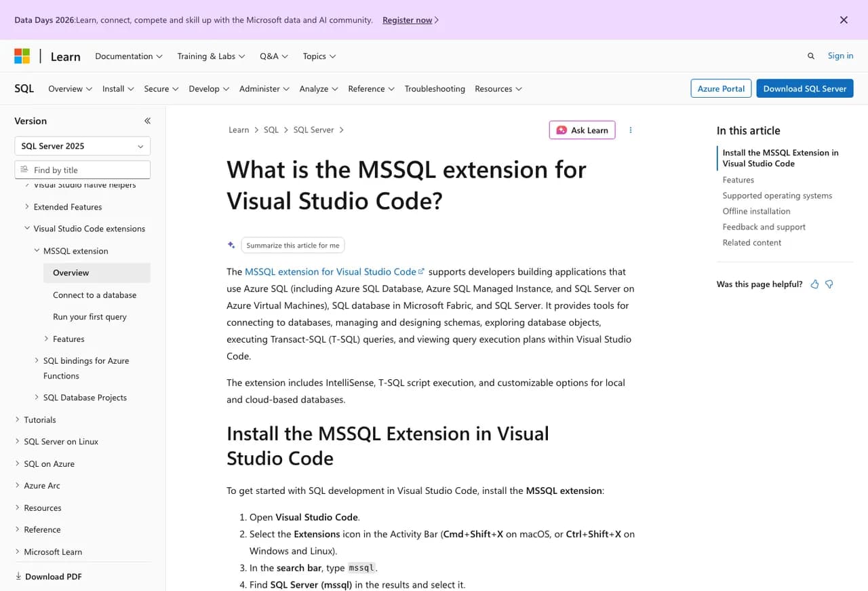The image size is (868, 591).
Task: Jump to Offline installation section
Action: (757, 211)
